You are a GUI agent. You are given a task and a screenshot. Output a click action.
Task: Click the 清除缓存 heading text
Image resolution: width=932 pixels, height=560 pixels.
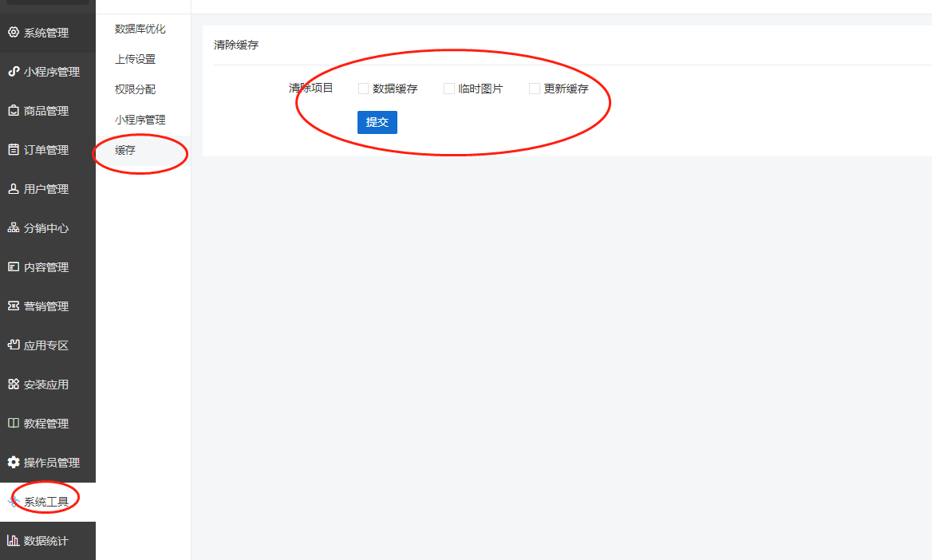[236, 45]
